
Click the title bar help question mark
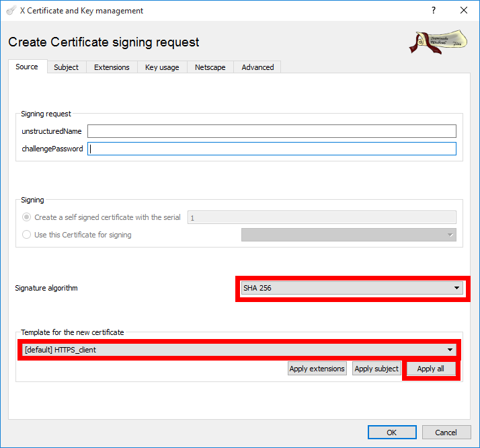click(x=433, y=11)
